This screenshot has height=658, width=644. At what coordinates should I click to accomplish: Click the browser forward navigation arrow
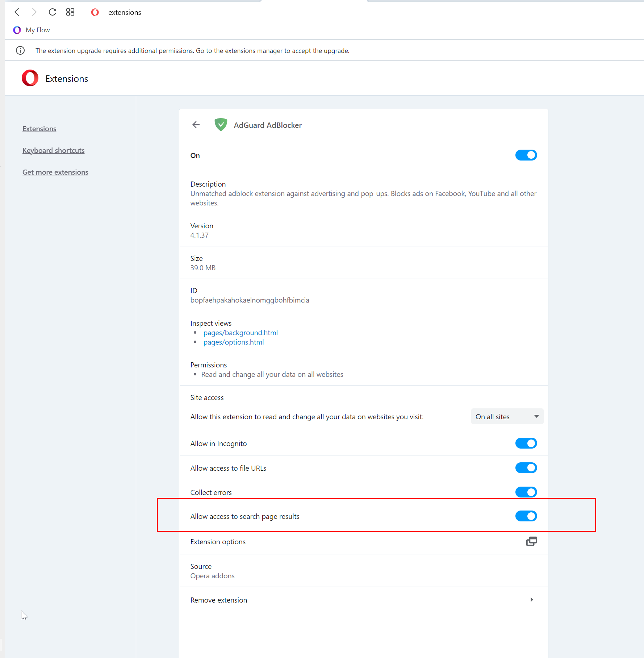tap(34, 12)
